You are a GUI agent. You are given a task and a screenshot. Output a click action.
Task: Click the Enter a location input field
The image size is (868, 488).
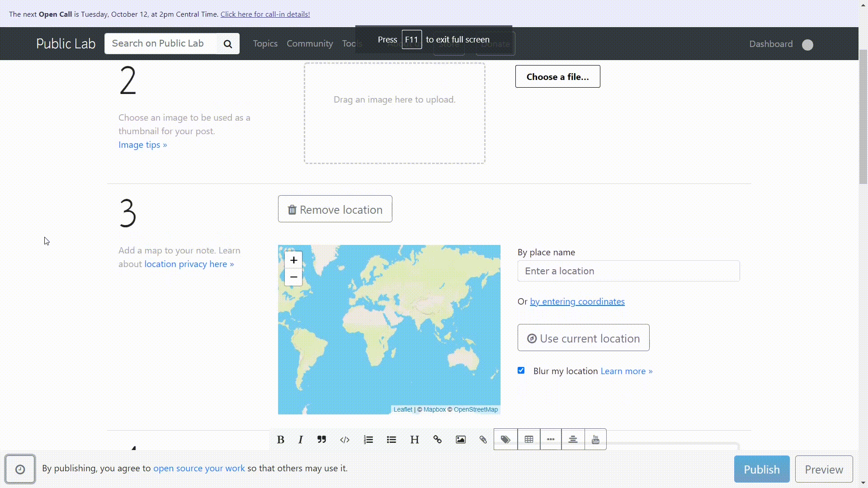(x=628, y=271)
